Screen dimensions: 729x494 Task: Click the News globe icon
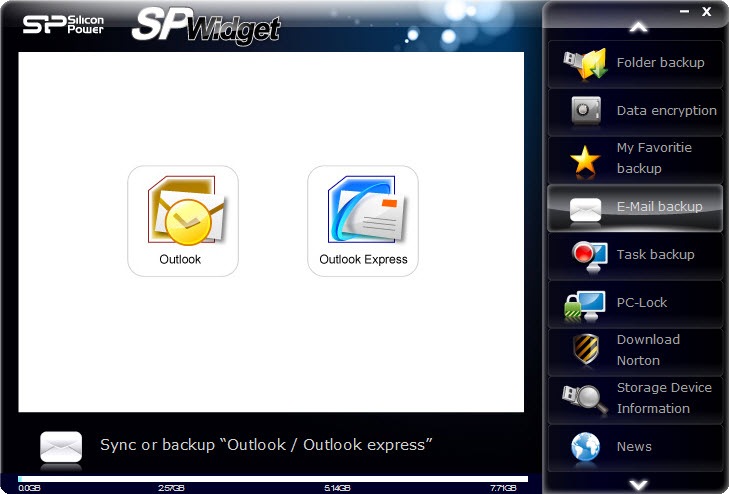pos(585,447)
